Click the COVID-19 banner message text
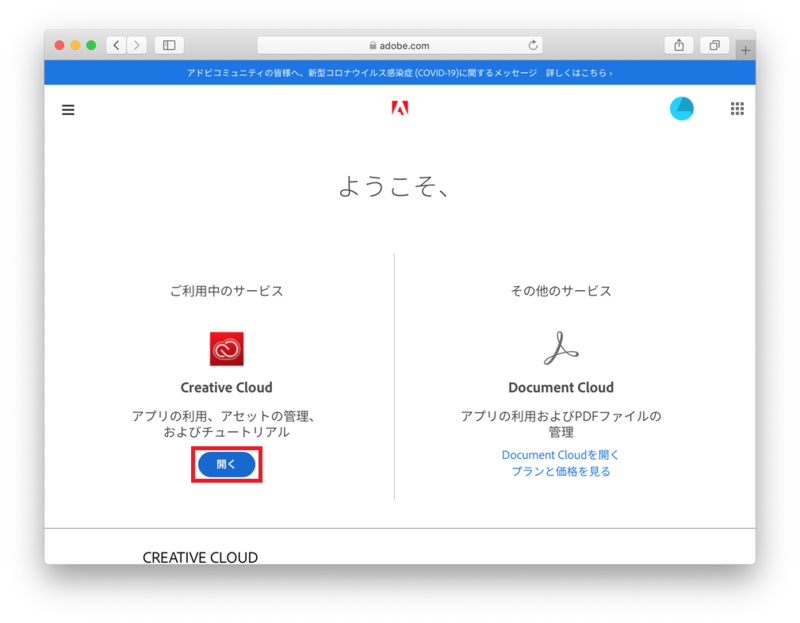800x623 pixels. [362, 73]
